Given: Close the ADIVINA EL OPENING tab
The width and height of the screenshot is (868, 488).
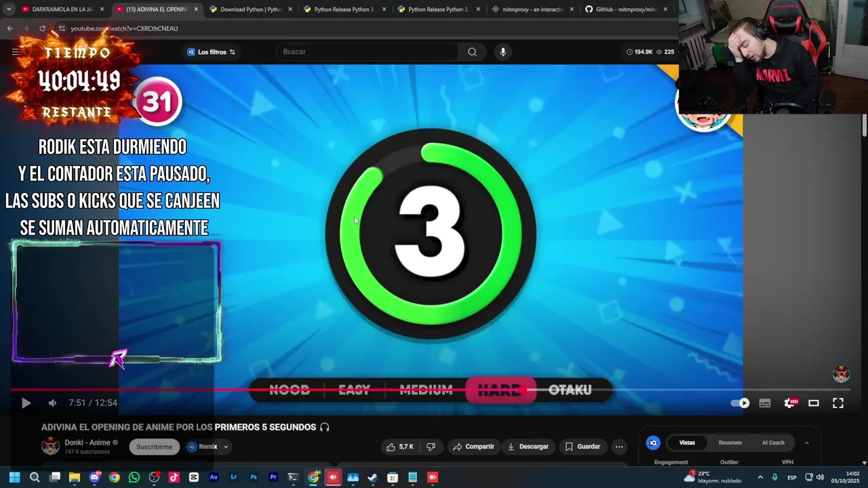Looking at the screenshot, I should click(x=196, y=9).
